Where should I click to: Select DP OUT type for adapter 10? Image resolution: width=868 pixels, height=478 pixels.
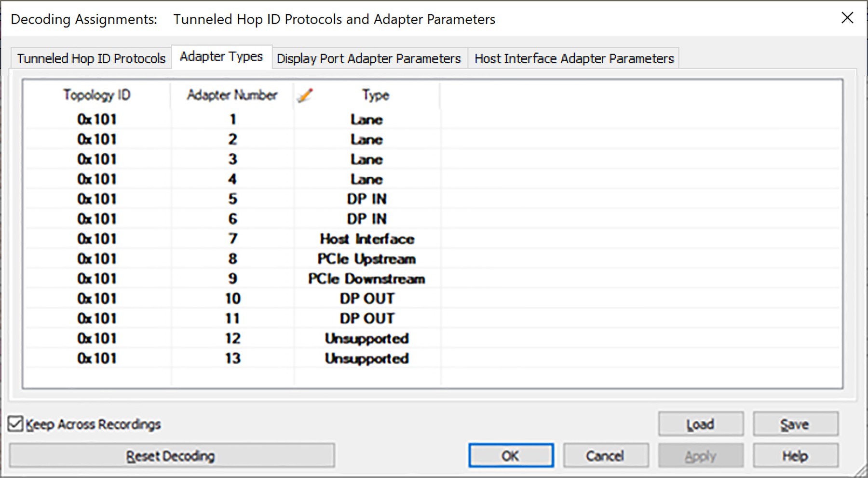367,299
